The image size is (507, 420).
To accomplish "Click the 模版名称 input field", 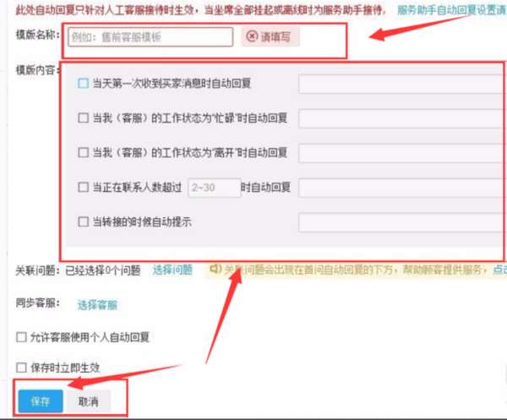I will click(x=150, y=37).
